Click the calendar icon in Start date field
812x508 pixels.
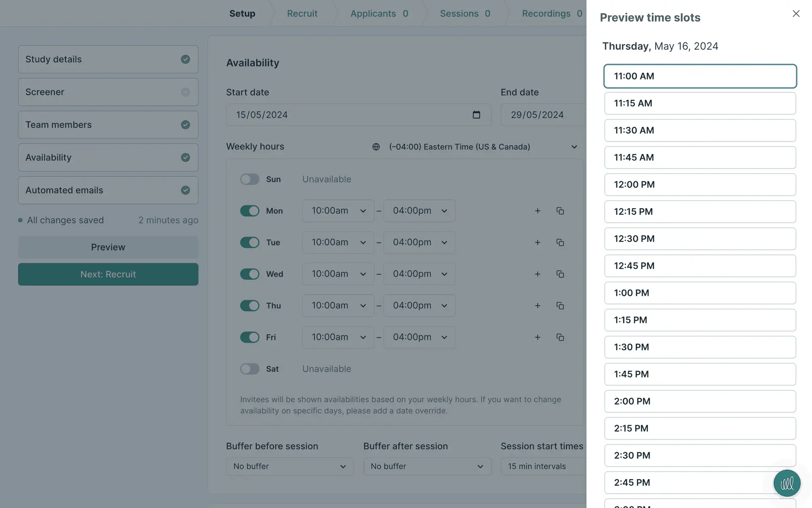476,115
